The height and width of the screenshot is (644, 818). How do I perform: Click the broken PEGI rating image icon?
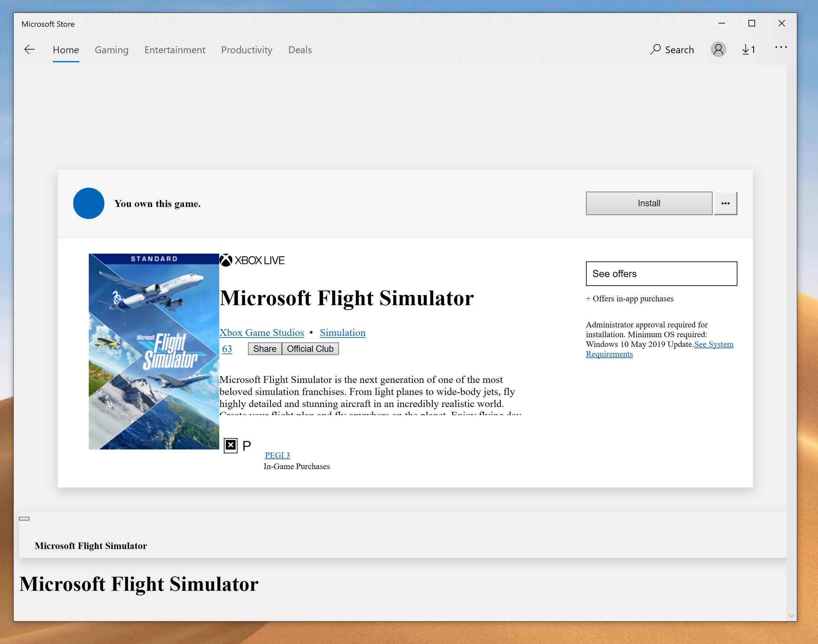coord(231,446)
